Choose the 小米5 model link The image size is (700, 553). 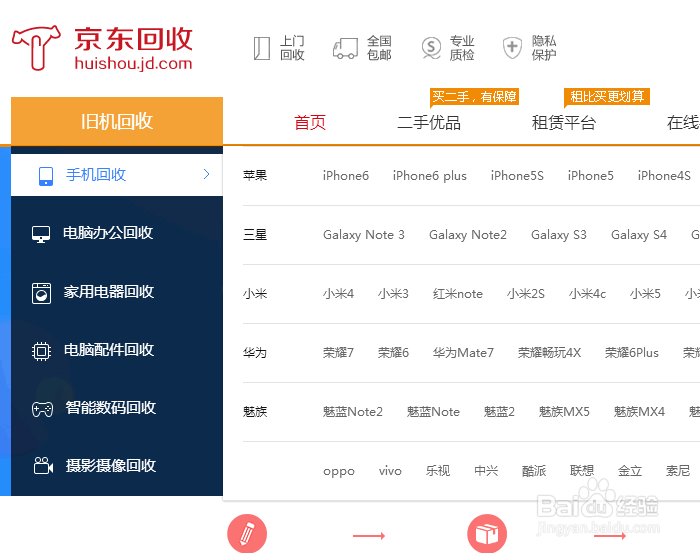645,294
